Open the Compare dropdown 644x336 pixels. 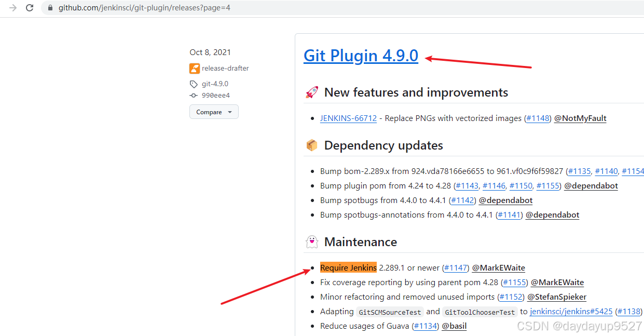click(x=214, y=112)
